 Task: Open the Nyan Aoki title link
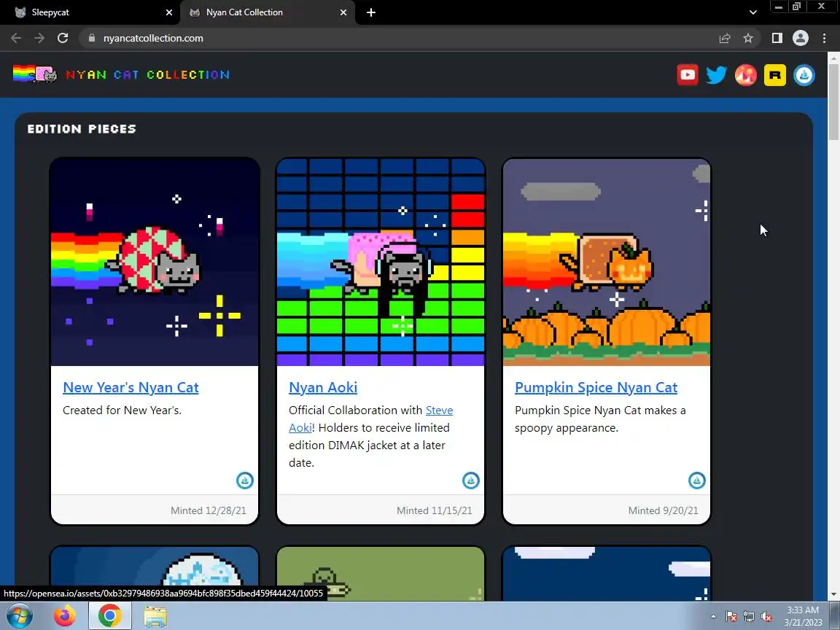(x=323, y=387)
